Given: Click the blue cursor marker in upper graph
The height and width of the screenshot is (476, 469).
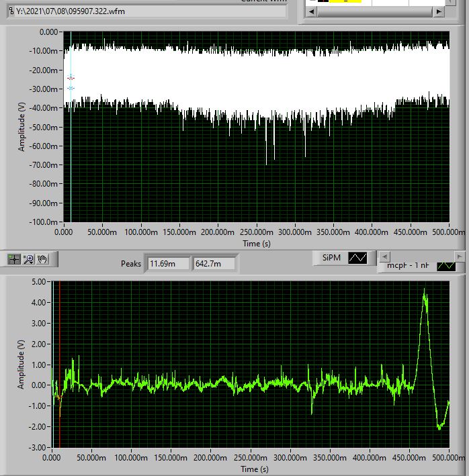Looking at the screenshot, I should 71,89.
